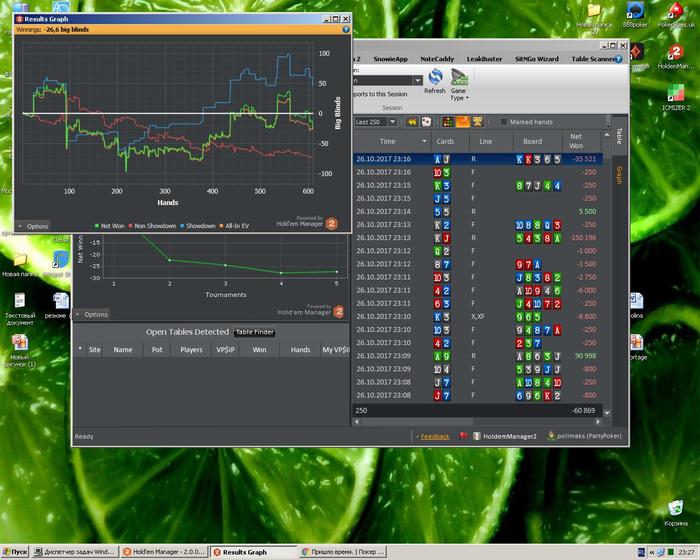700x560 pixels.
Task: Switch to the vertical Table side tab
Action: [x=619, y=136]
